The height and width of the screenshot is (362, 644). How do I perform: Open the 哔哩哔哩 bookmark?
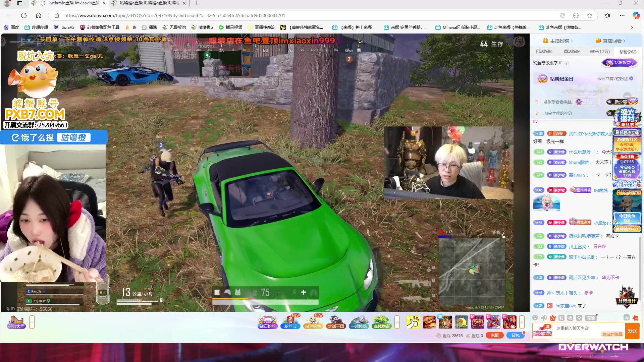point(36,27)
